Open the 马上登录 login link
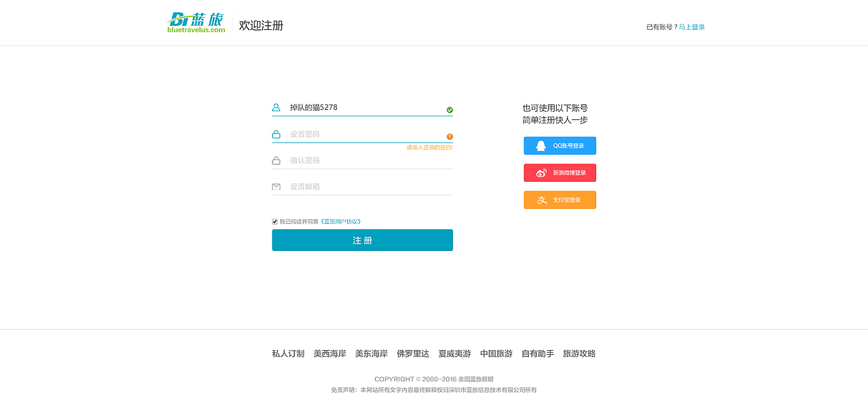Image resolution: width=868 pixels, height=407 pixels. click(692, 27)
